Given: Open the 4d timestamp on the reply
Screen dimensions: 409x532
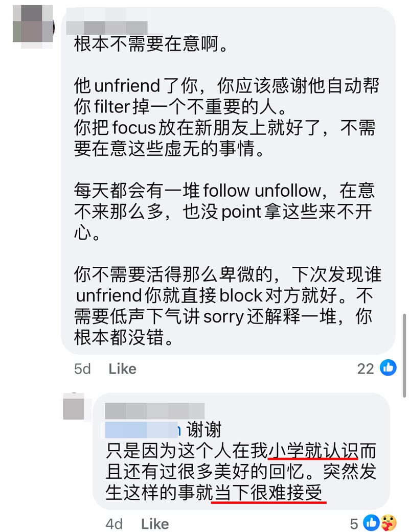Looking at the screenshot, I should click(x=114, y=524).
